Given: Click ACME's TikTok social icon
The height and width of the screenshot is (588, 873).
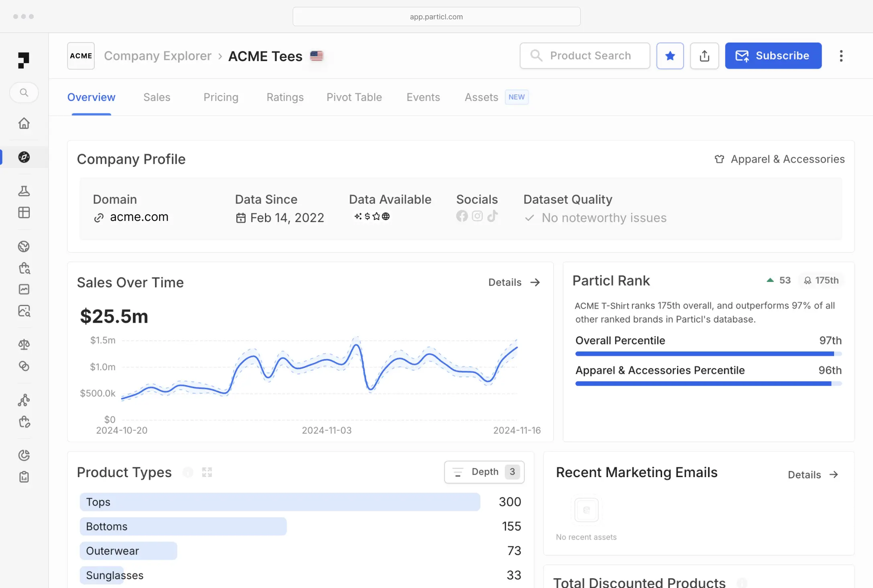Looking at the screenshot, I should click(x=493, y=216).
